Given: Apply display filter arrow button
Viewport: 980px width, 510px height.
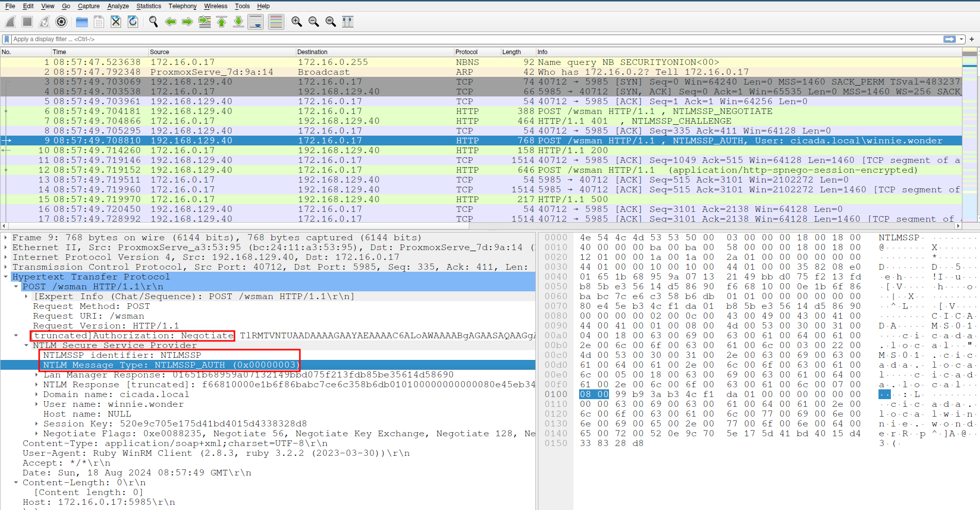Looking at the screenshot, I should 949,39.
